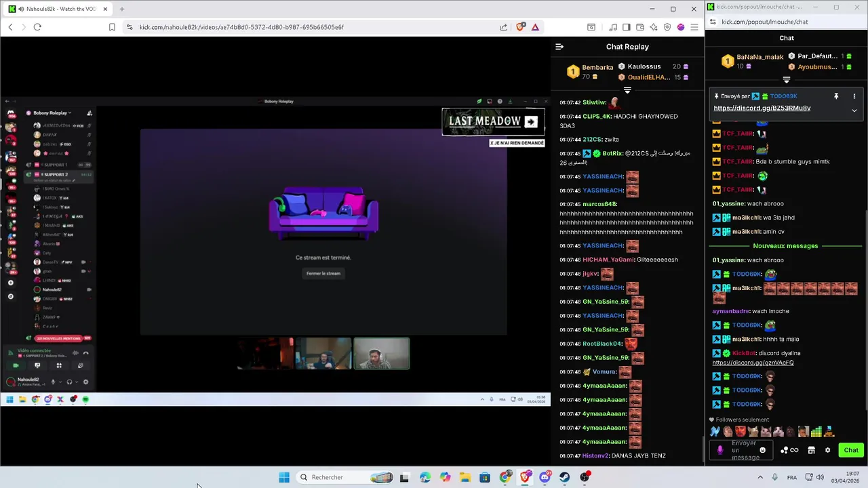Screen dimensions: 868x488
Task: Open chat settings gear
Action: click(x=827, y=450)
